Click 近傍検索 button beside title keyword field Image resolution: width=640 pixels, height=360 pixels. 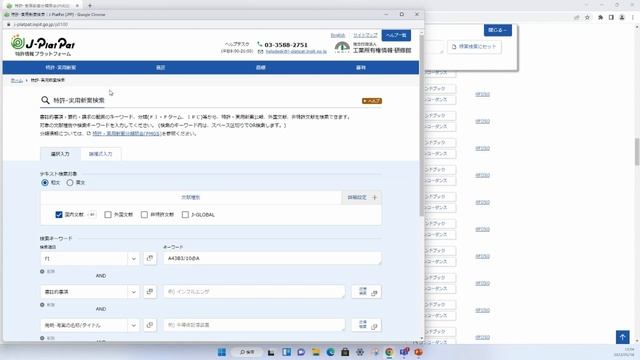pyautogui.click(x=367, y=325)
